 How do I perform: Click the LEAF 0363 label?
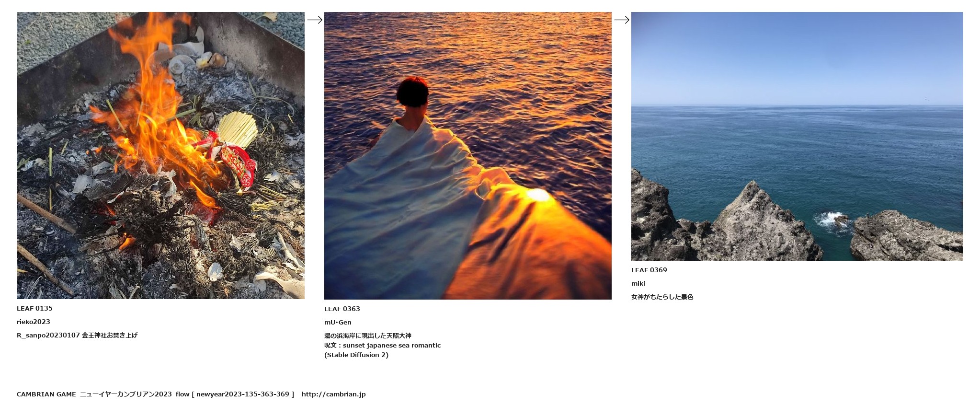pyautogui.click(x=342, y=309)
